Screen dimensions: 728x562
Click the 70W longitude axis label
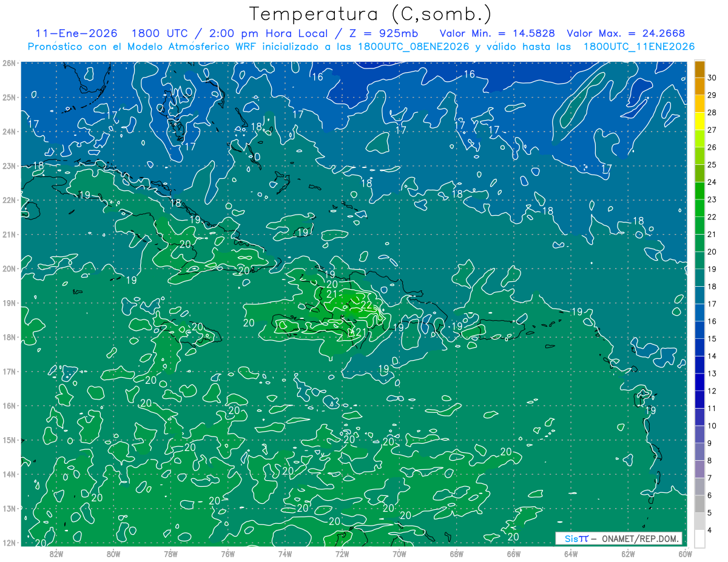pos(399,553)
